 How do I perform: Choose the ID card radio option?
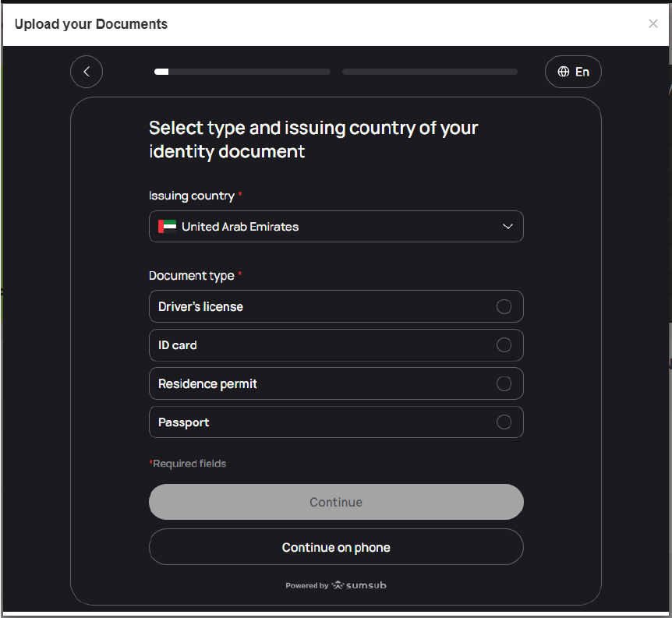click(504, 345)
